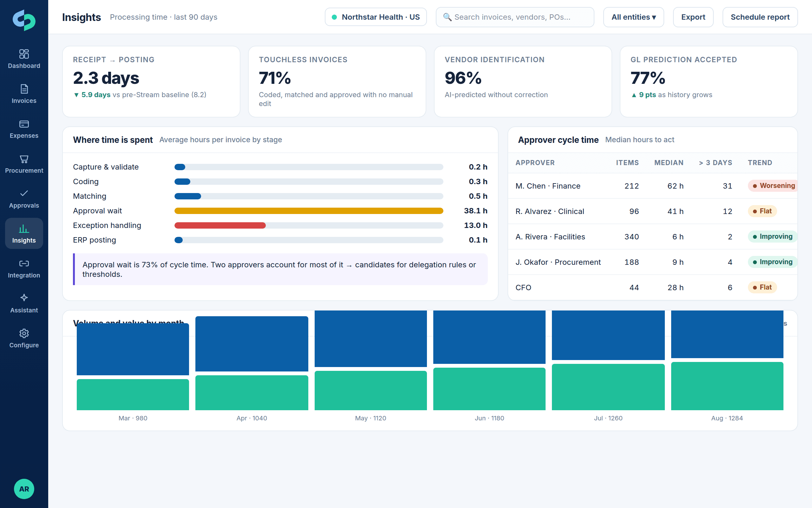Open the Configure gear icon
The width and height of the screenshot is (812, 508).
click(x=24, y=333)
